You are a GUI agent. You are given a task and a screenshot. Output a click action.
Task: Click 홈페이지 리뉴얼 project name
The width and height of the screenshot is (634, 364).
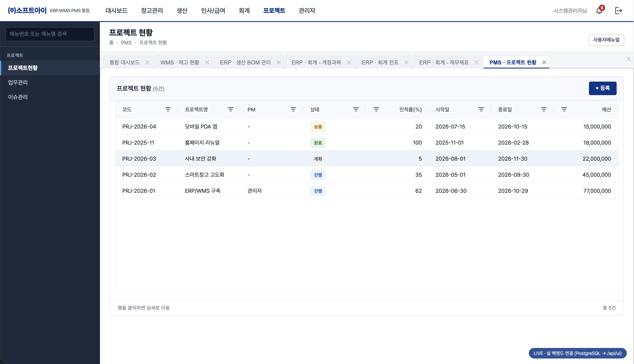pos(202,142)
